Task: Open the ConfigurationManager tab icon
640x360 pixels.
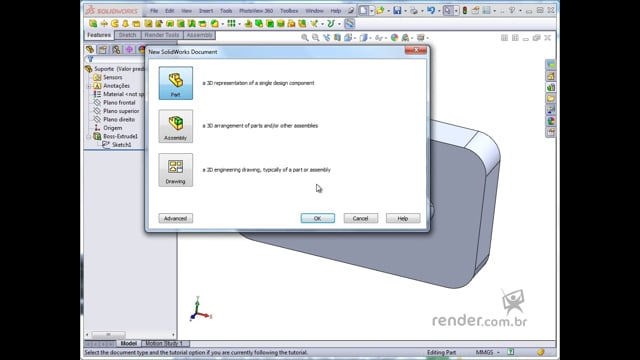Action: pyautogui.click(x=116, y=50)
